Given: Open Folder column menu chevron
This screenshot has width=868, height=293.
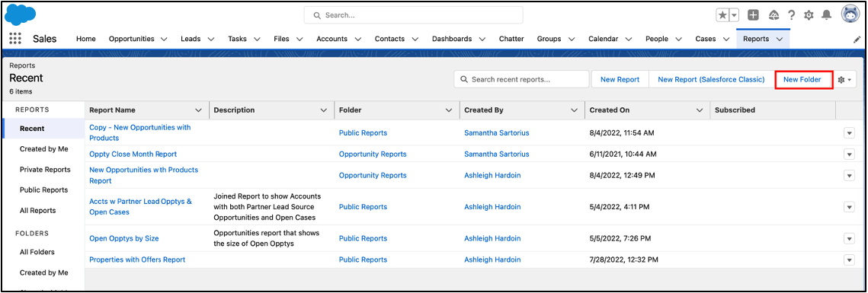Looking at the screenshot, I should [449, 110].
